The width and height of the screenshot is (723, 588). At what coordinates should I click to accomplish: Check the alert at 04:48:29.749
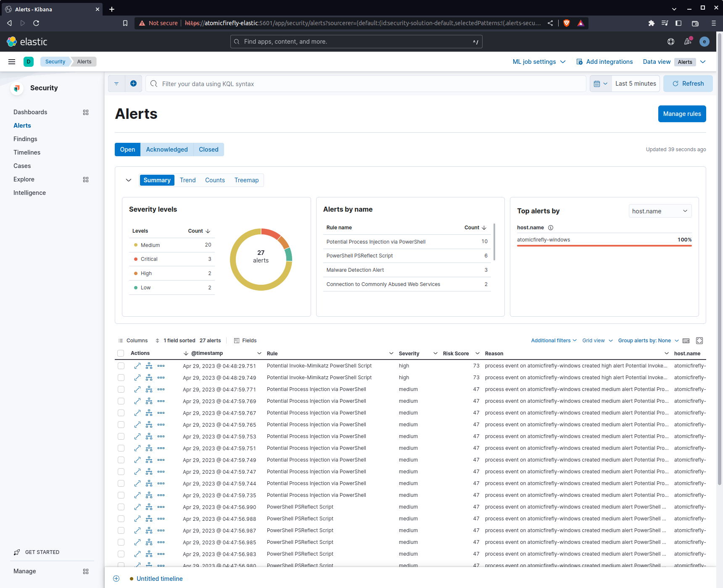[x=121, y=378]
